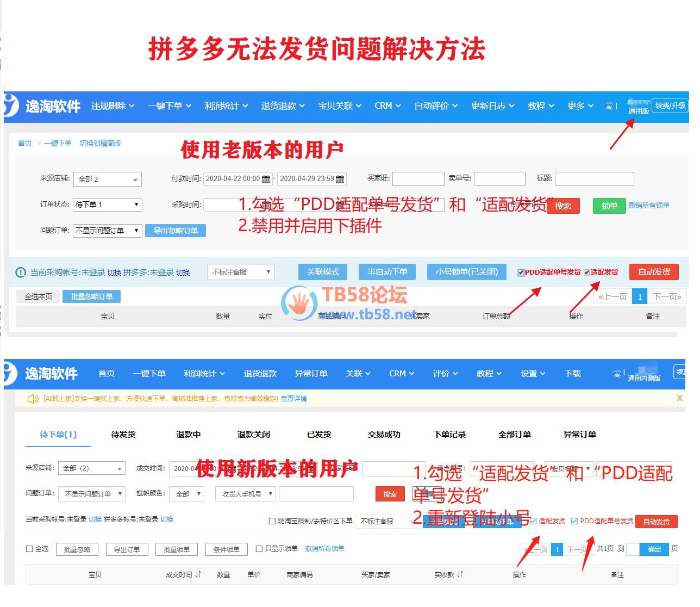This screenshot has width=700, height=607.
Task: Open 问题订单 dropdown in the new version
Action: pyautogui.click(x=92, y=494)
